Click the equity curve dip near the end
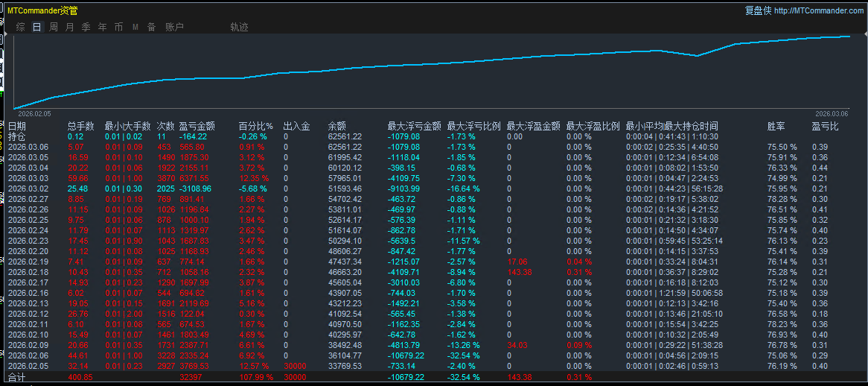Image resolution: width=868 pixels, height=386 pixels. pos(697,55)
